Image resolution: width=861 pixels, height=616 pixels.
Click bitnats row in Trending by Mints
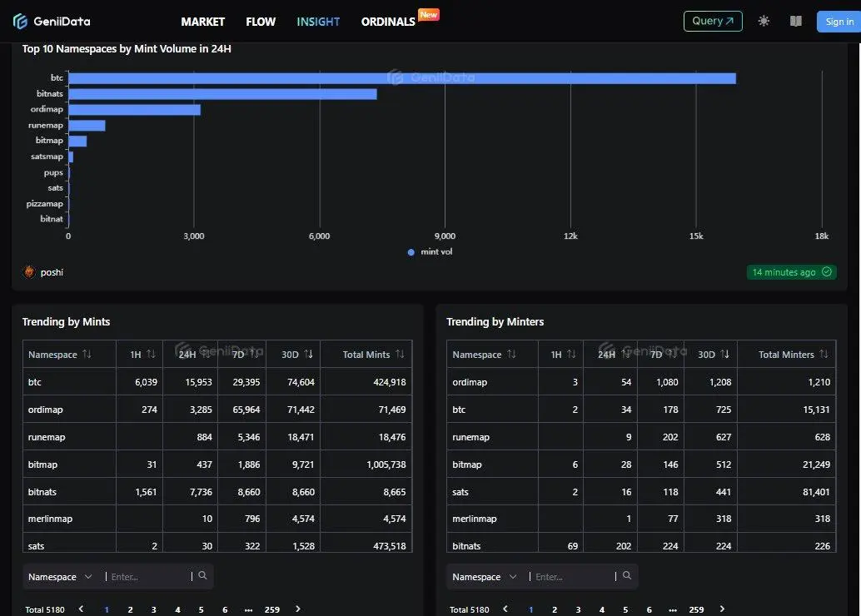click(x=217, y=491)
